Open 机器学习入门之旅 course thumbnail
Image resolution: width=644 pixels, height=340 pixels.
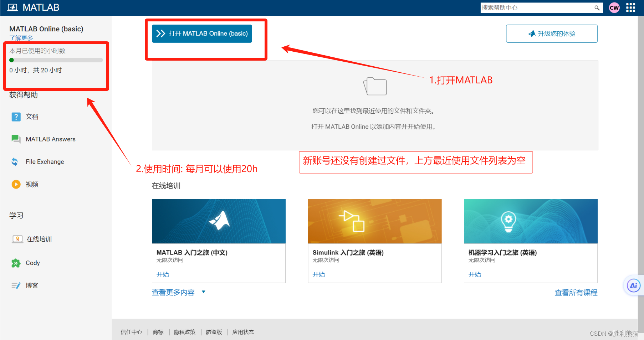point(531,221)
